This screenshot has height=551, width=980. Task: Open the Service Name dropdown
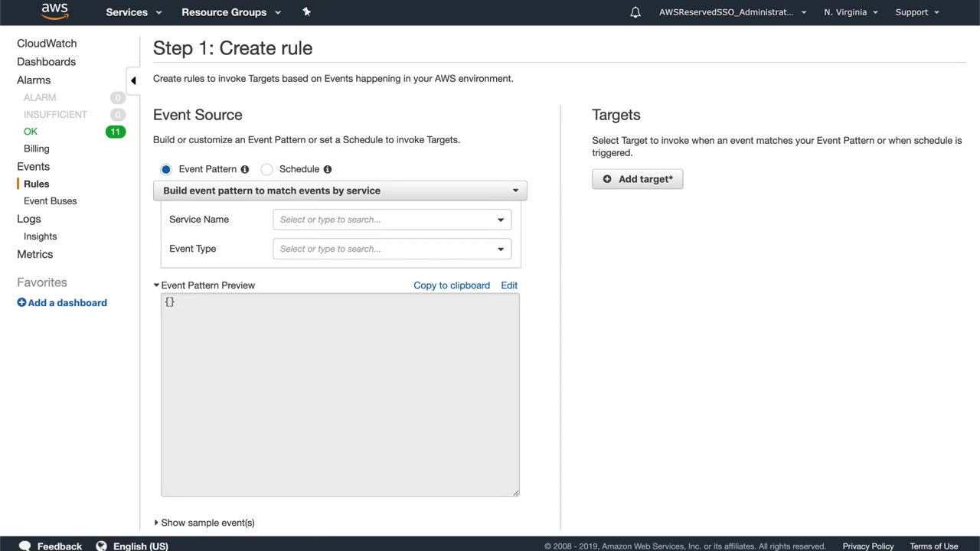pos(391,220)
